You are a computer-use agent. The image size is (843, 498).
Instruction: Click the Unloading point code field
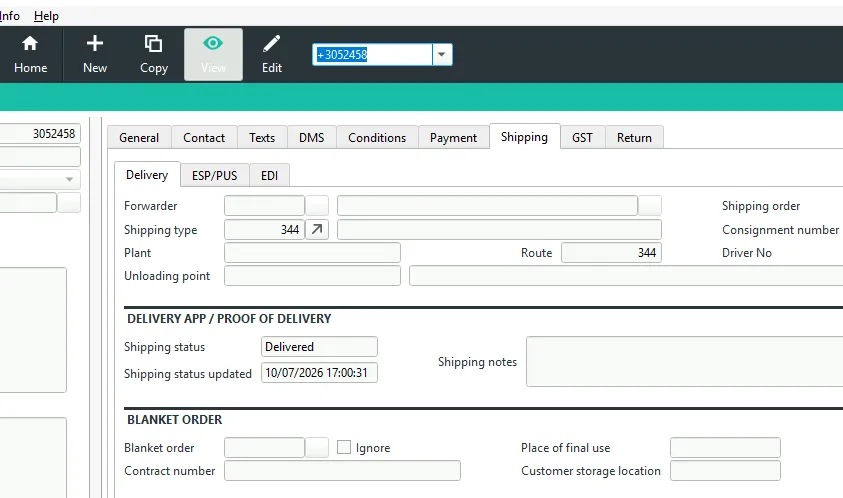tap(312, 276)
